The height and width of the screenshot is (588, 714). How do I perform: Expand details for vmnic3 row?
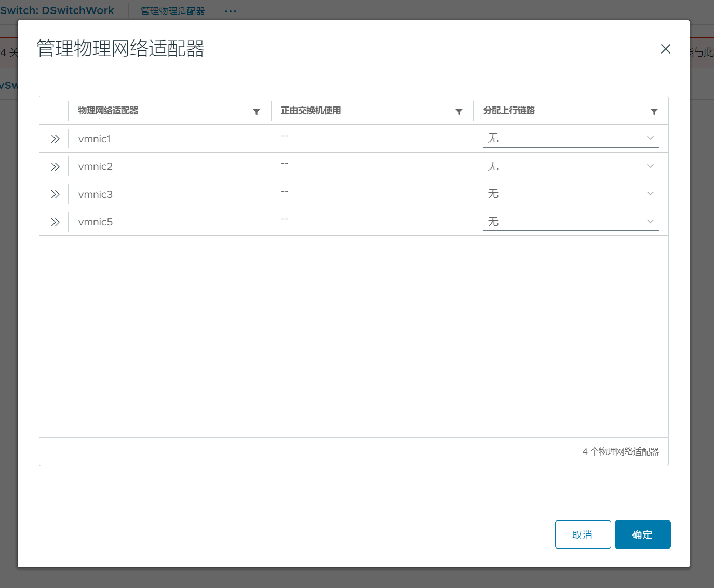[x=55, y=194]
